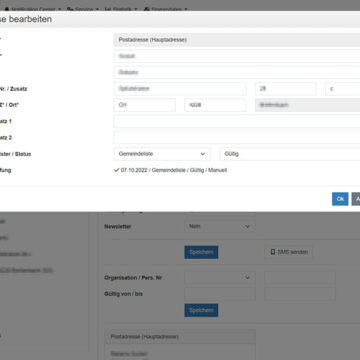This screenshot has height=360, width=360.
Task: Click the house number field showing 28
Action: pos(286,89)
